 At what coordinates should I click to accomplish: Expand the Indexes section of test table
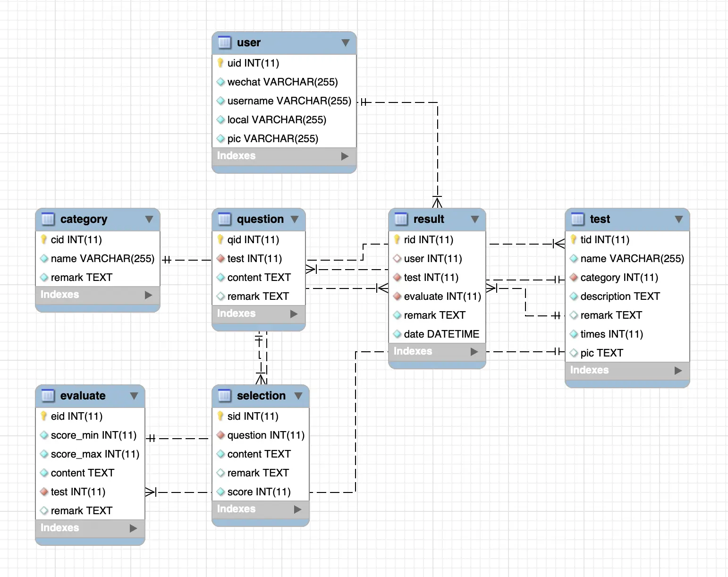678,370
